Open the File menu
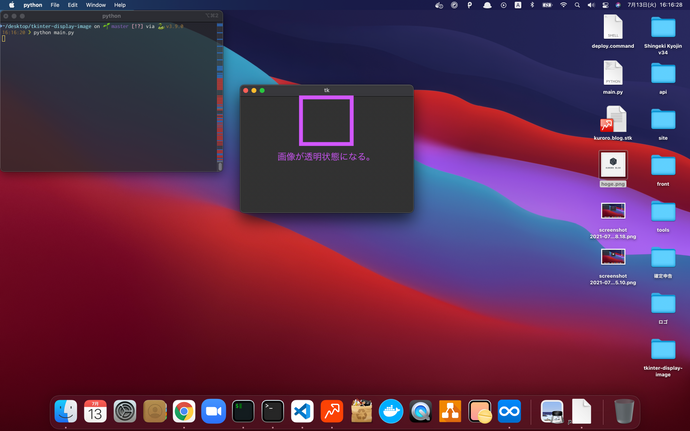This screenshot has width=690, height=431. [54, 5]
